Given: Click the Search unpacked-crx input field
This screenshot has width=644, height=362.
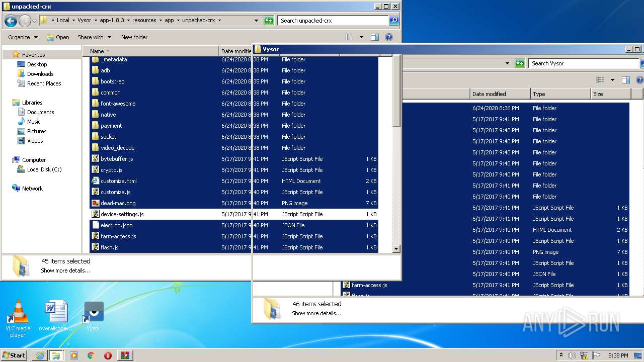Looking at the screenshot, I should click(333, 21).
